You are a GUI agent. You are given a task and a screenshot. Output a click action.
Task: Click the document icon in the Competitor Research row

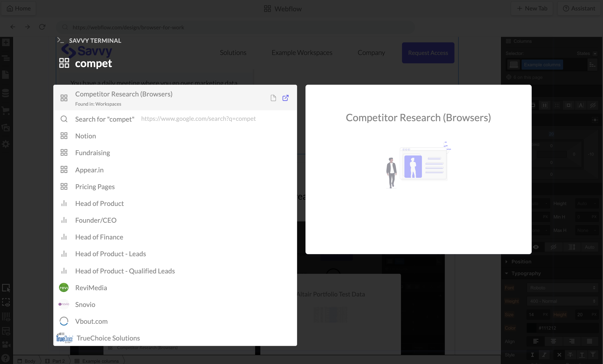(273, 98)
